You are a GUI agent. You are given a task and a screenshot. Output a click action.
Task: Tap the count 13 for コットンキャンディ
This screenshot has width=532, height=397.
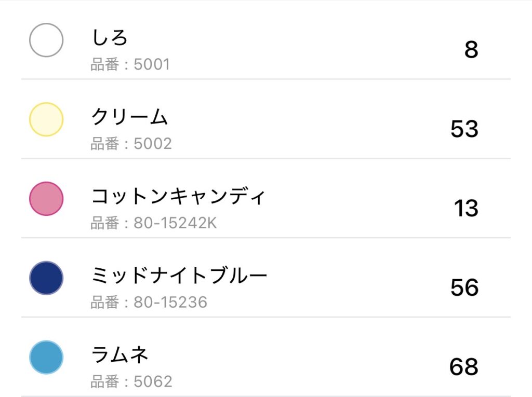click(x=465, y=209)
